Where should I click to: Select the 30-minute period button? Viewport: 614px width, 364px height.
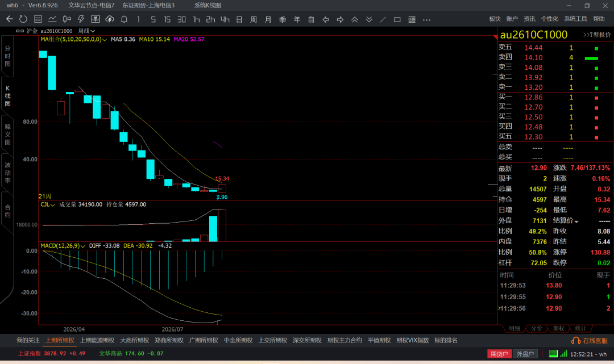182,19
